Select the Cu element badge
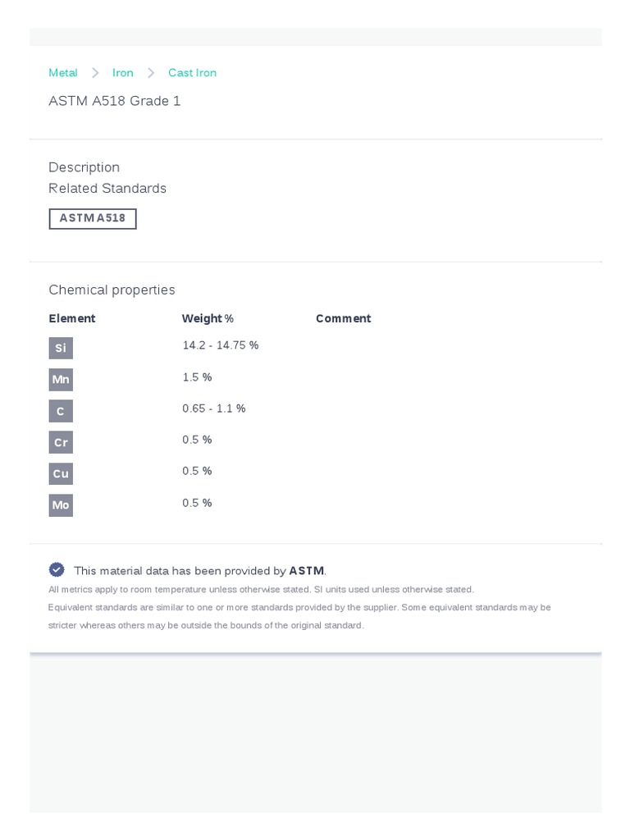The image size is (630, 840). 61,473
